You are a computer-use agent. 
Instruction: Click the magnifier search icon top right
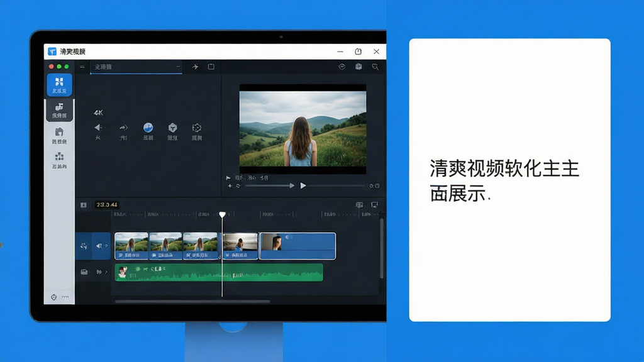click(x=375, y=67)
